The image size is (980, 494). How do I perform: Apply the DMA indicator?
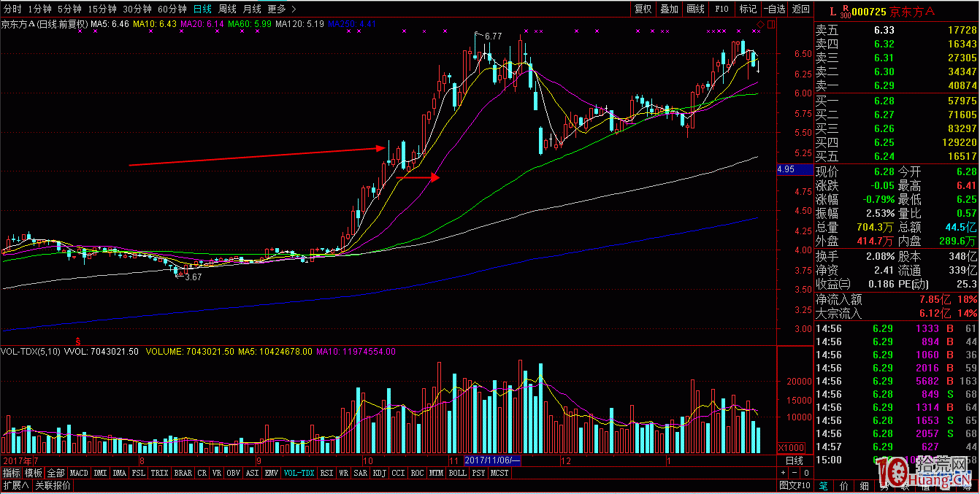[120, 473]
